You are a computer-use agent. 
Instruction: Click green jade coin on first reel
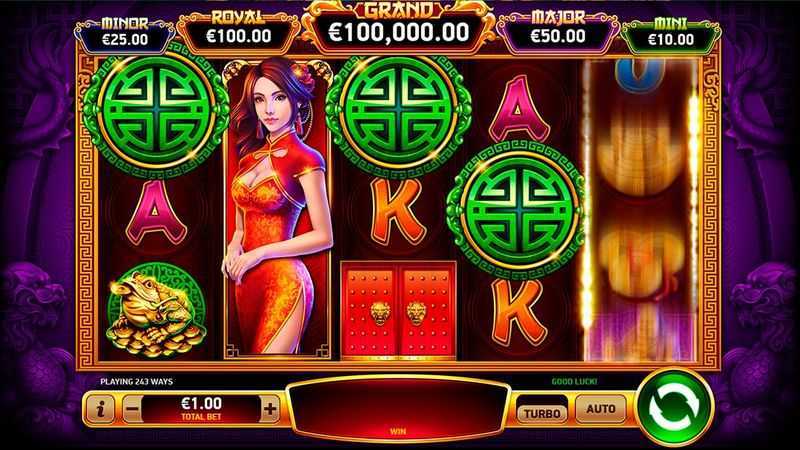click(156, 111)
